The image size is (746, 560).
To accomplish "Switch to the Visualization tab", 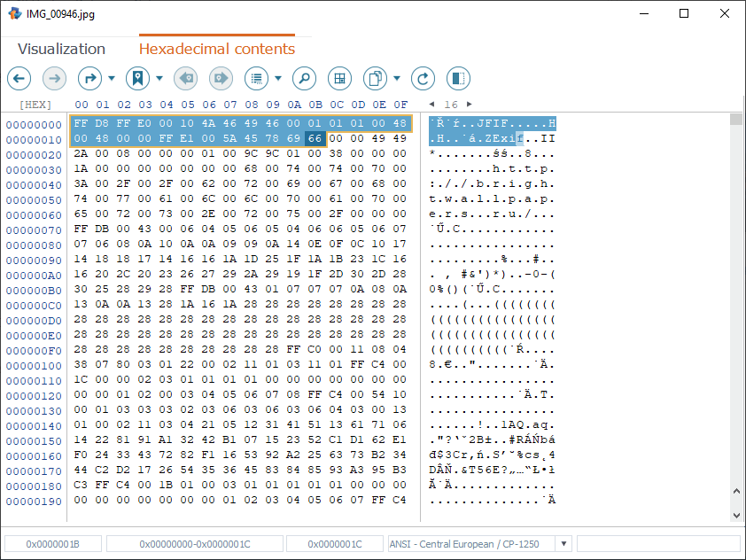I will [x=61, y=49].
